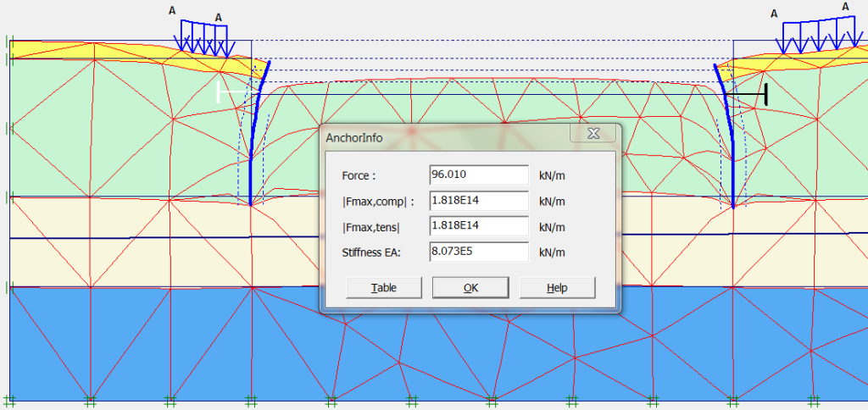Click the AnchorInfo dialog title
Image resolution: width=868 pixels, height=410 pixels.
point(353,138)
